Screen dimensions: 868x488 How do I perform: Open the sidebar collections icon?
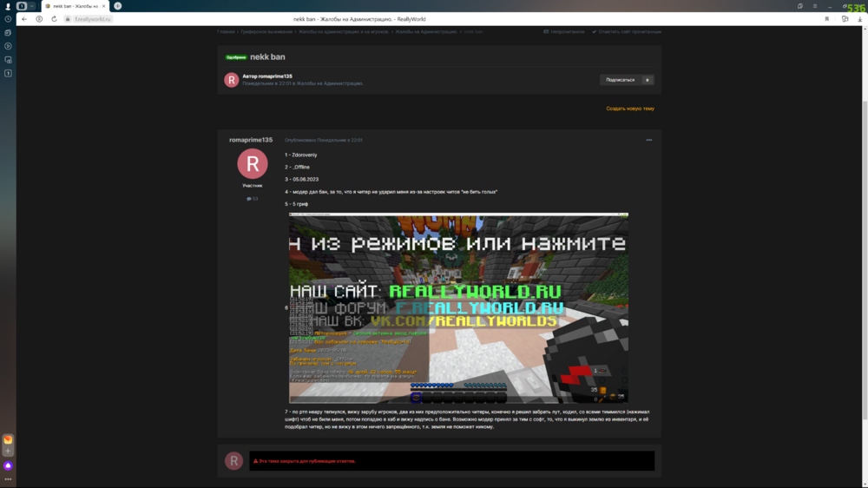click(x=8, y=33)
